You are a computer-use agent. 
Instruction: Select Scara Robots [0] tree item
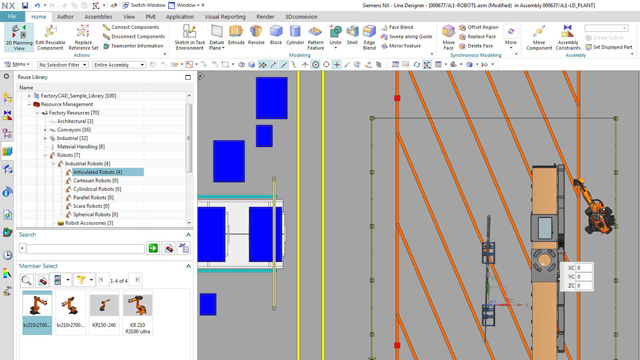pyautogui.click(x=91, y=206)
